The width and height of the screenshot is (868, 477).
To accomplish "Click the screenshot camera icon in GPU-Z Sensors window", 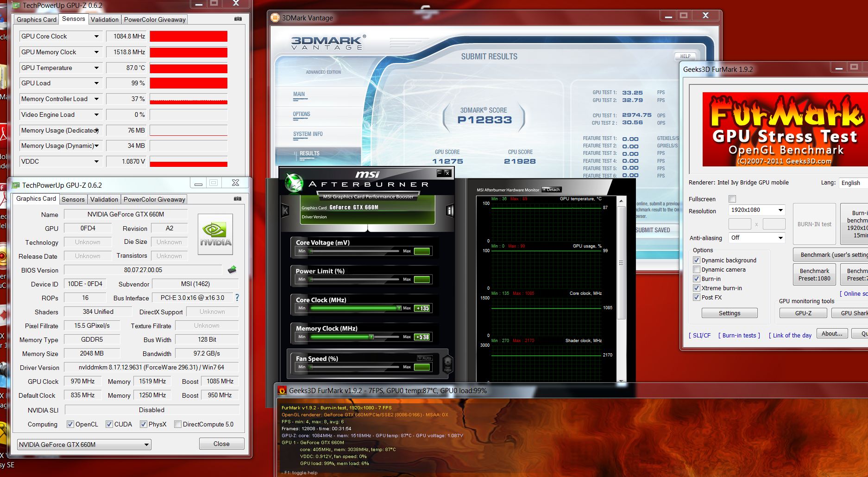I will pos(238,19).
